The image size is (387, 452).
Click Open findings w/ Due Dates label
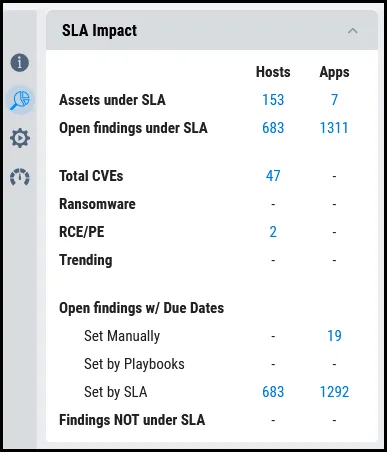click(x=142, y=308)
